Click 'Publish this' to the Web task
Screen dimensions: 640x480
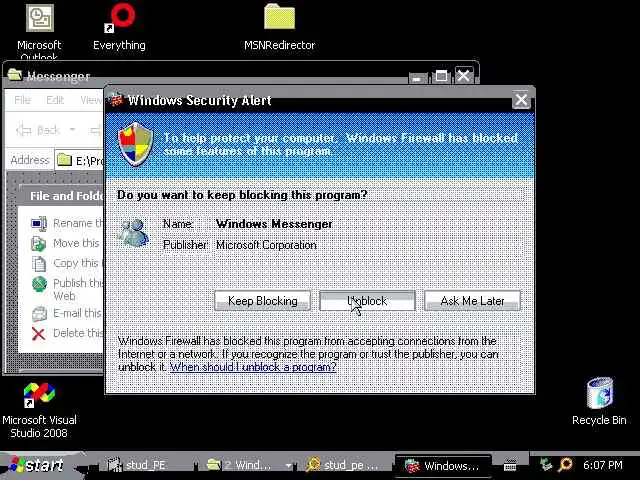(x=78, y=289)
